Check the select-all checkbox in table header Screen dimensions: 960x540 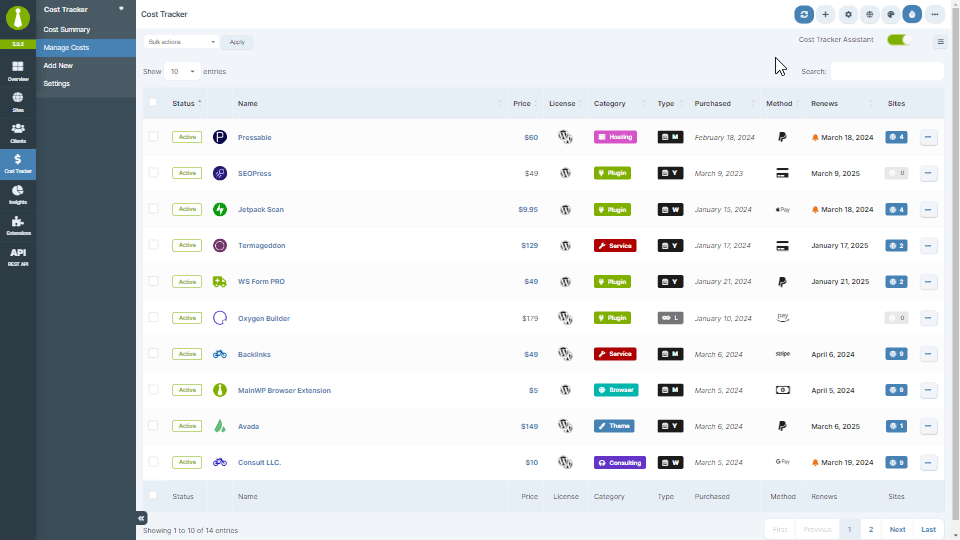click(153, 102)
